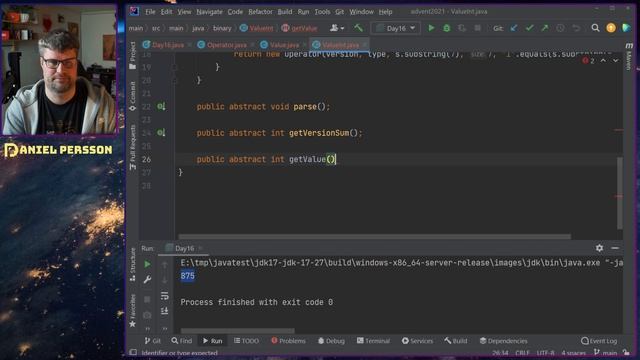Open the Favorites tool window

[x=133, y=311]
